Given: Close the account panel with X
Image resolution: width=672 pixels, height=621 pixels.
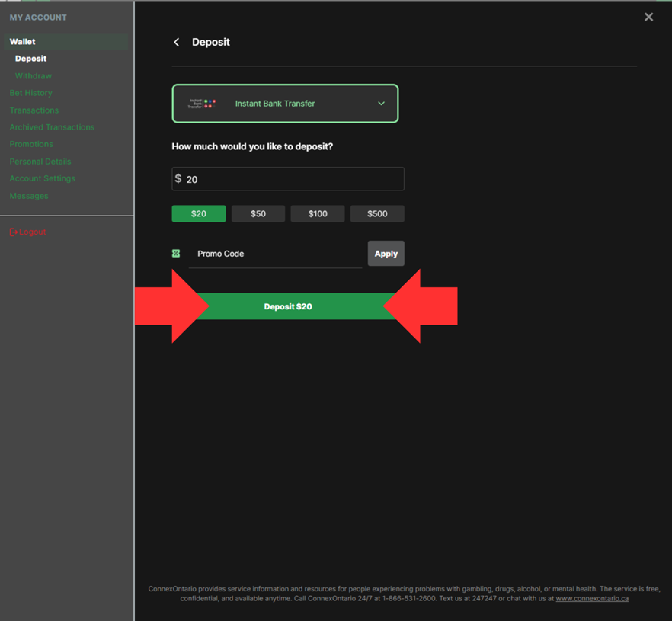Looking at the screenshot, I should pos(648,17).
